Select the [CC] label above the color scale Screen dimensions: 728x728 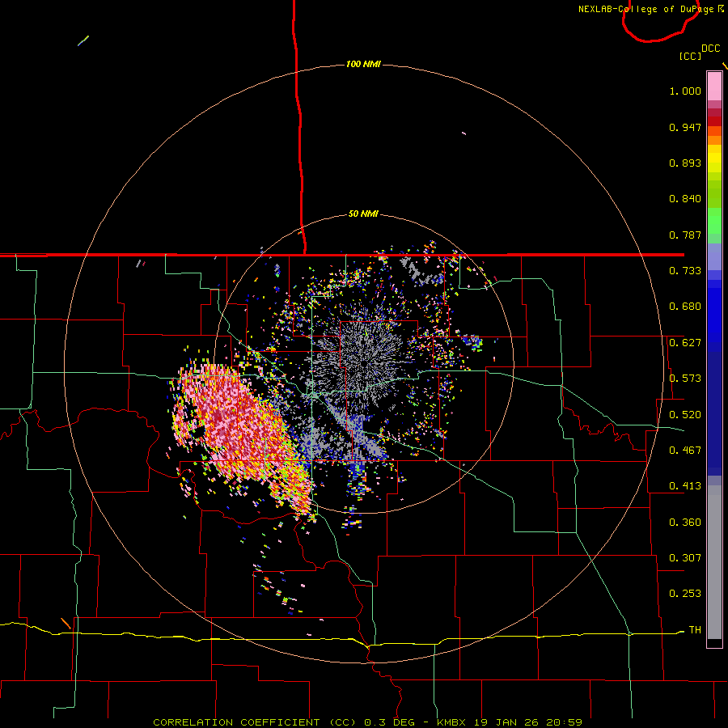(x=690, y=56)
